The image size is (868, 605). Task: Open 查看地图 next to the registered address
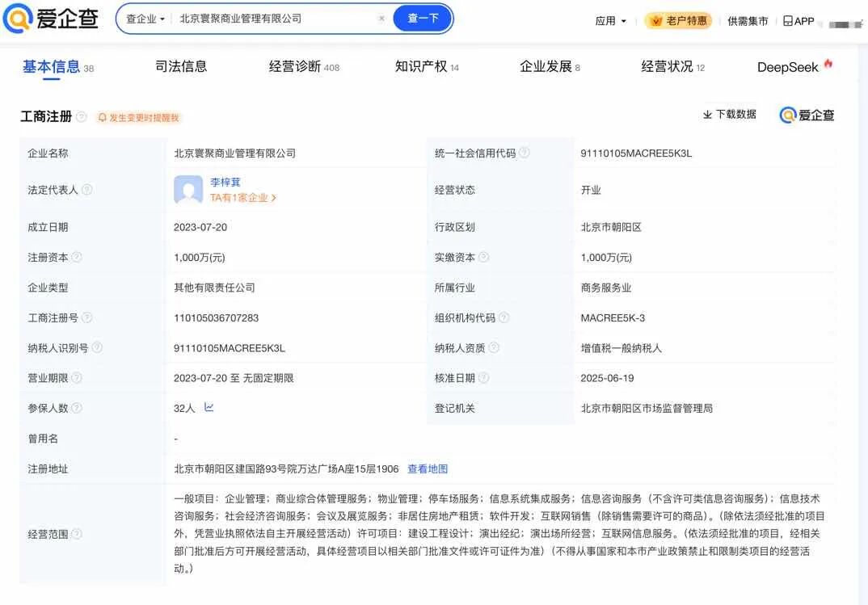(428, 468)
